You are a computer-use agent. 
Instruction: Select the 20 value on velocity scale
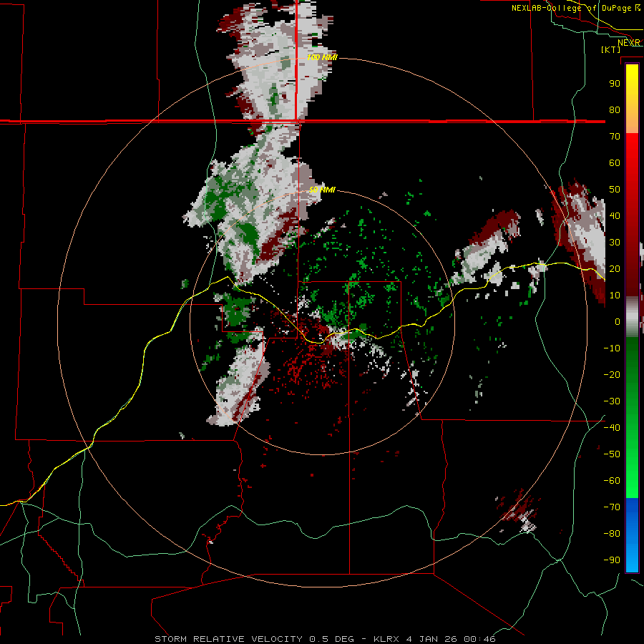(615, 269)
